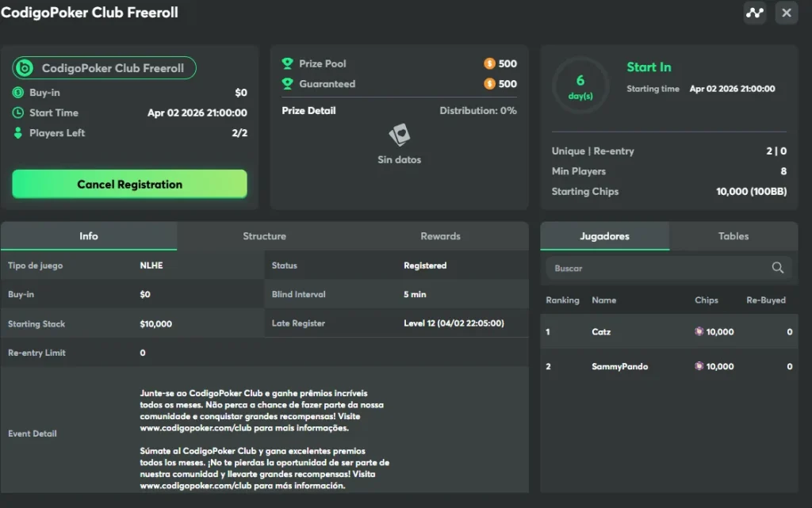Click the chip icon in SammyPando row
This screenshot has height=508, width=812.
tap(699, 366)
